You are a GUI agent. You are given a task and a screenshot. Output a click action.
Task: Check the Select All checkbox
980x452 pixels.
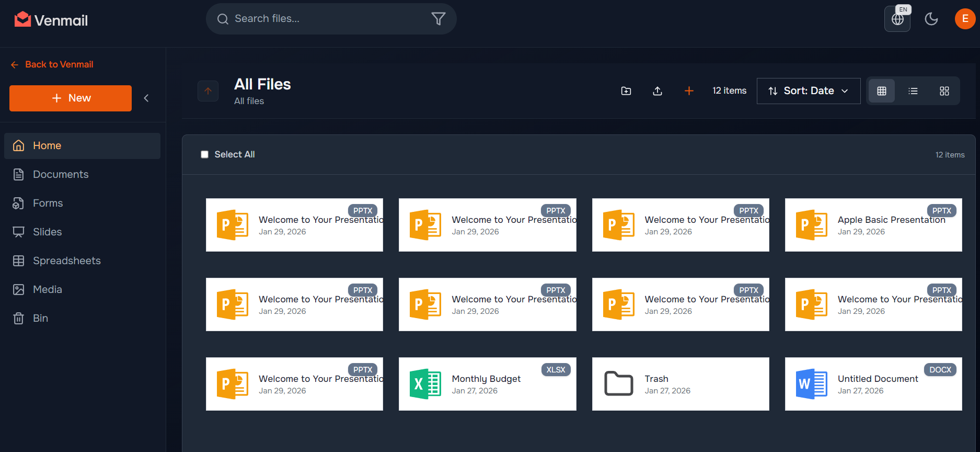(205, 154)
